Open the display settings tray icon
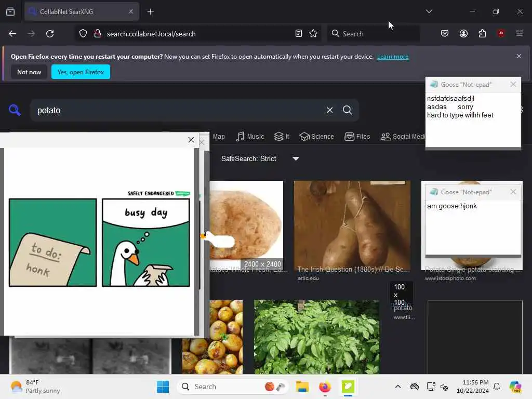Image resolution: width=532 pixels, height=399 pixels. [x=431, y=387]
